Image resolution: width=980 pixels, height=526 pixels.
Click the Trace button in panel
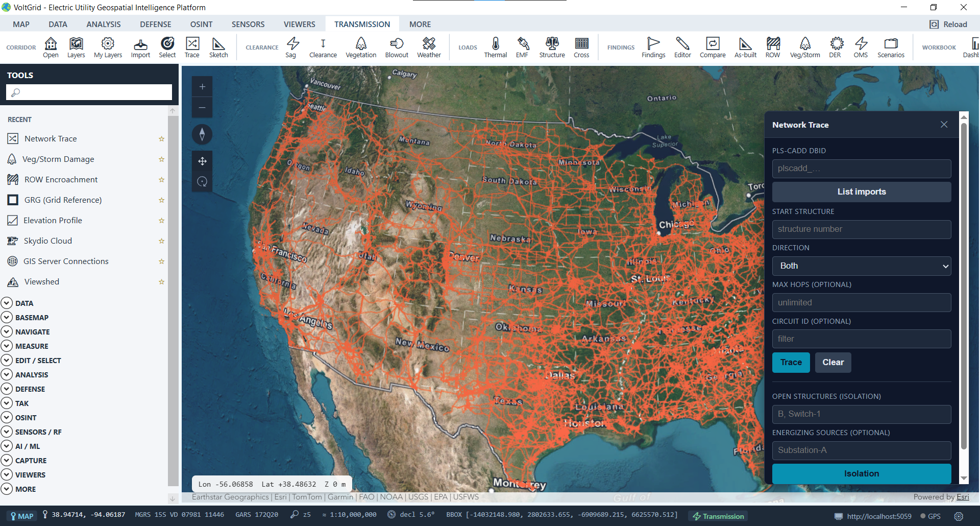click(x=791, y=363)
